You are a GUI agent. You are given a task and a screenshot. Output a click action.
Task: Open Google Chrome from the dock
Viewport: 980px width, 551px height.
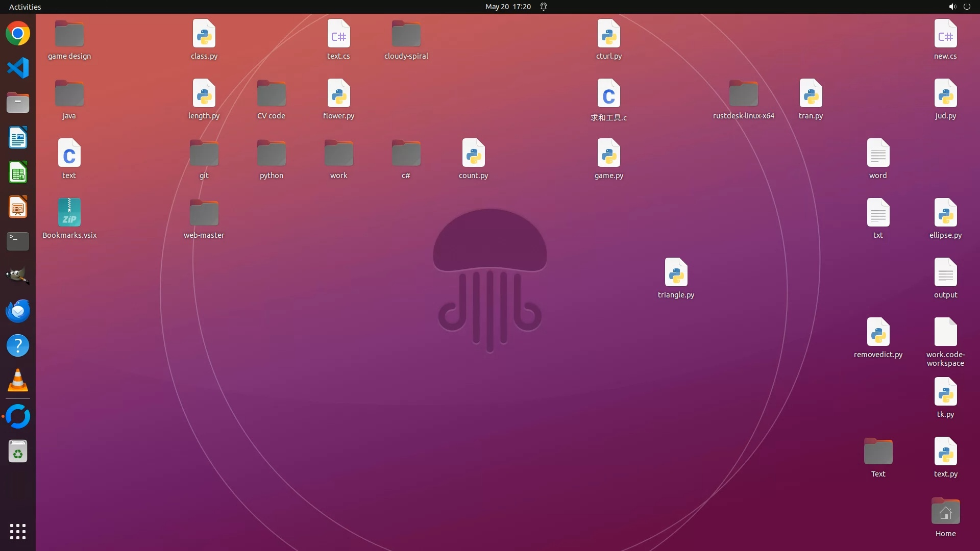click(18, 34)
